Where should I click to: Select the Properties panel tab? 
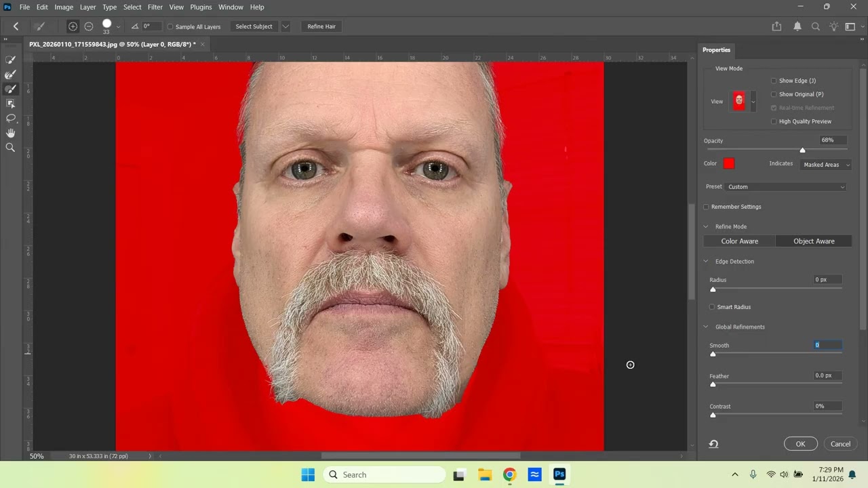coord(716,50)
